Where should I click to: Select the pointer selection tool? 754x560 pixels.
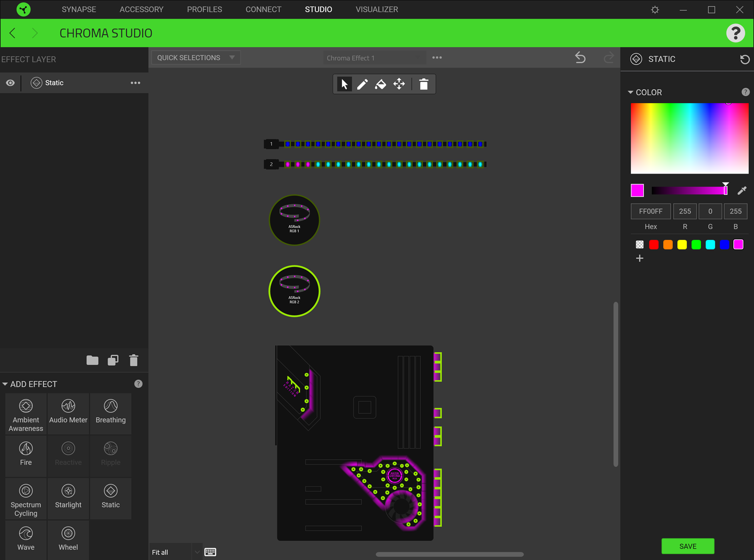pyautogui.click(x=344, y=84)
